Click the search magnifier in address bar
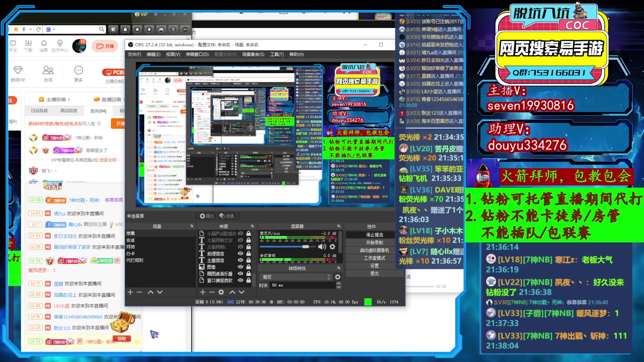 tap(102, 29)
